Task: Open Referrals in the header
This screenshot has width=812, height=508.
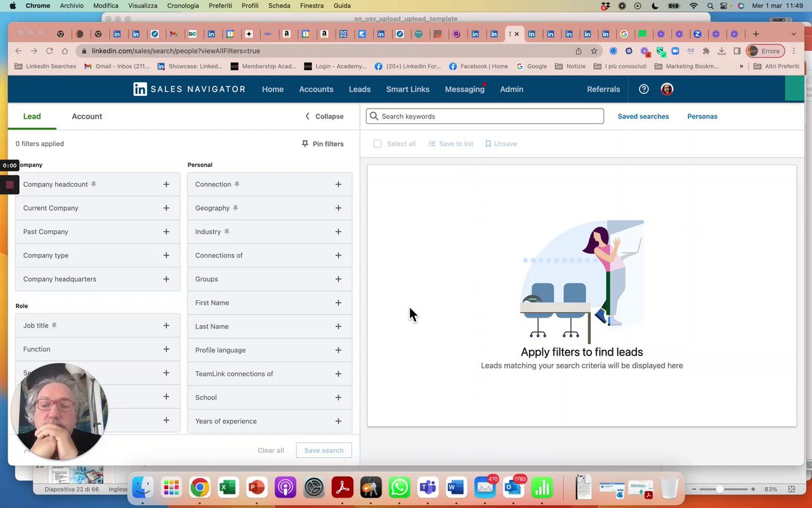Action: coord(603,89)
